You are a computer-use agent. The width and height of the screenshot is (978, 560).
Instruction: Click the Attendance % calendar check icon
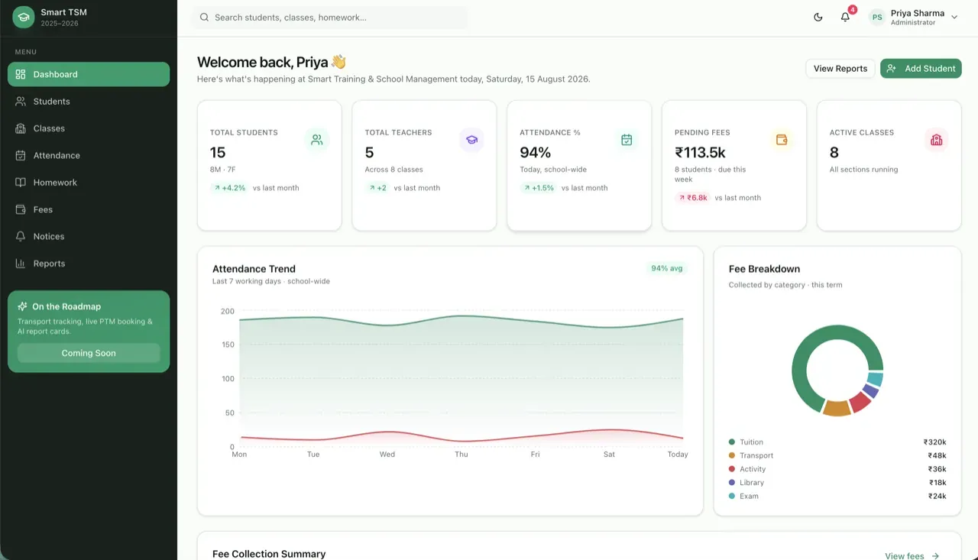click(627, 140)
